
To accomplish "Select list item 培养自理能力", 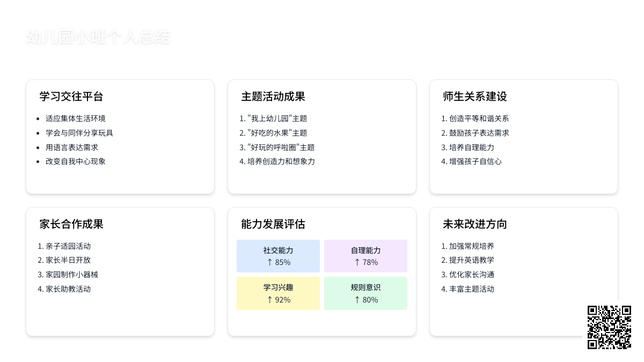I will click(472, 147).
